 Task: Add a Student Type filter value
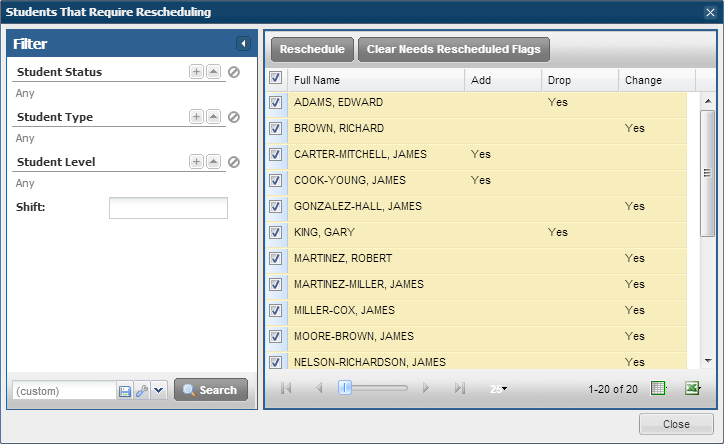(x=196, y=117)
